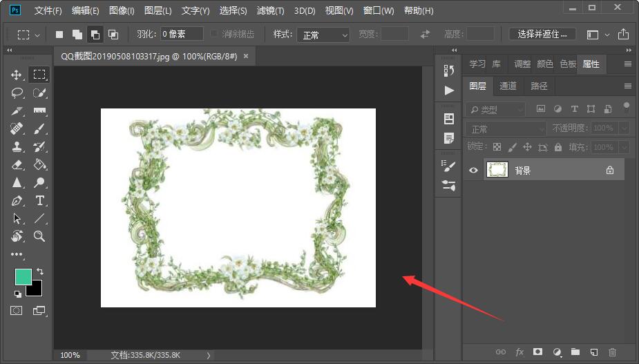
Task: Select the Type tool in toolbox
Action: [39, 200]
